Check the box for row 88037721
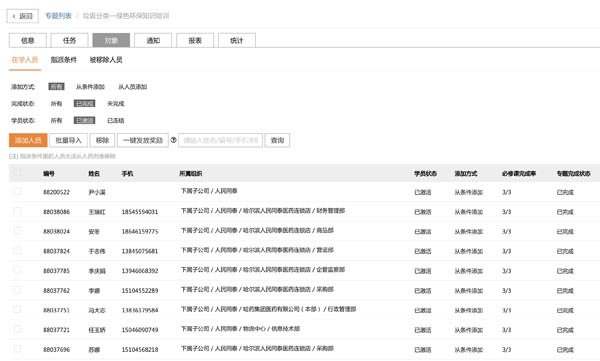 point(17,329)
